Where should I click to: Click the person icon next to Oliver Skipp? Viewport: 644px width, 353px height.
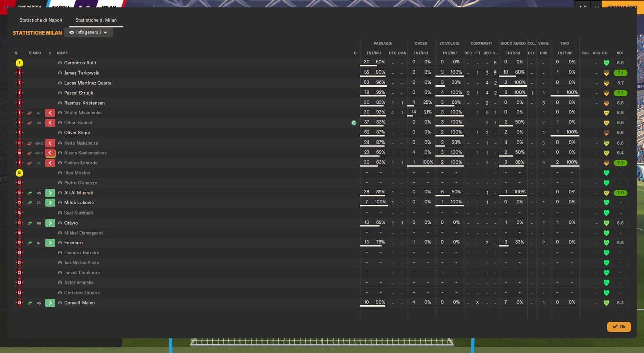point(60,133)
